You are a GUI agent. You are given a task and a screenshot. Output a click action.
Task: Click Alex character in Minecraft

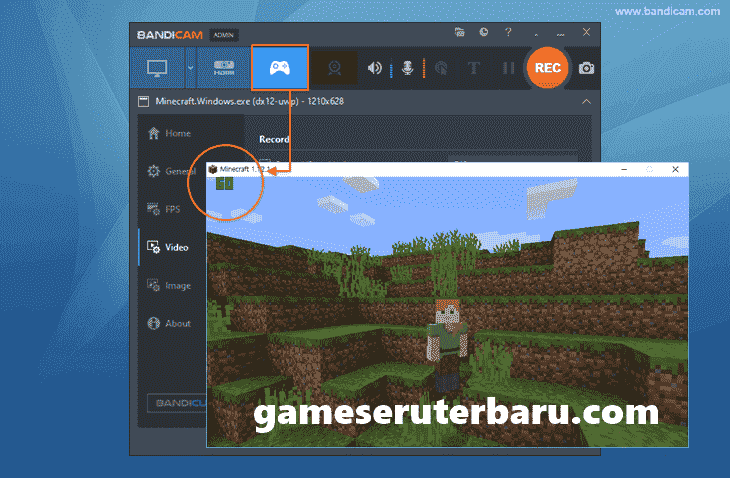coord(448,345)
